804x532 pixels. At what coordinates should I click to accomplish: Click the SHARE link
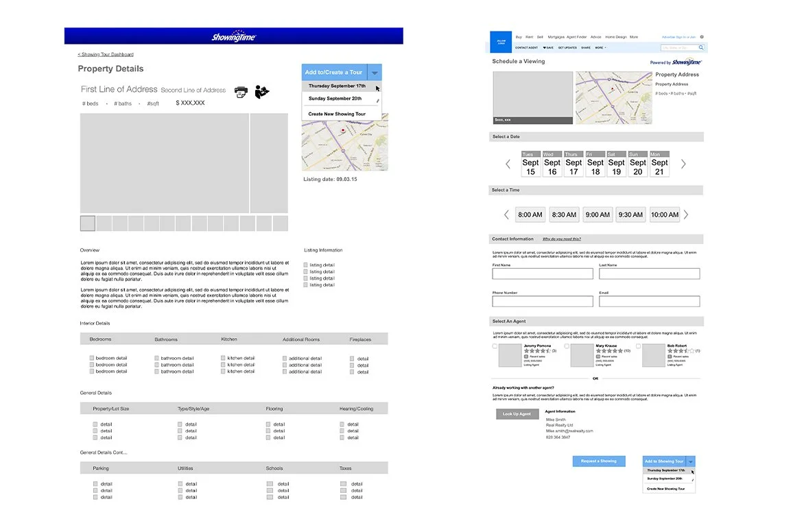pos(586,48)
